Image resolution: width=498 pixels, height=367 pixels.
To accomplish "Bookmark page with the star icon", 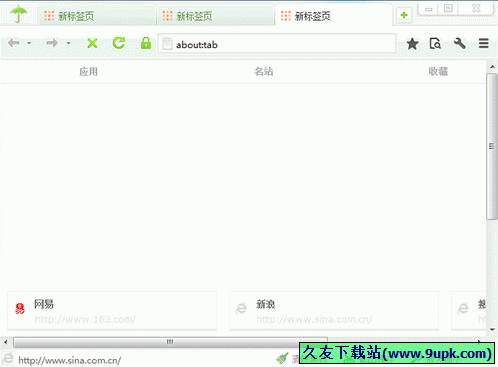I will point(412,44).
